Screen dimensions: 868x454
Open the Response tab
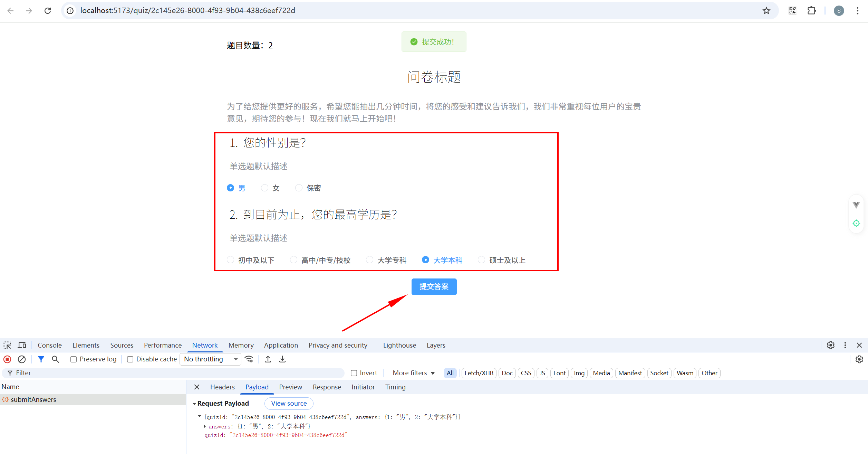pos(327,387)
